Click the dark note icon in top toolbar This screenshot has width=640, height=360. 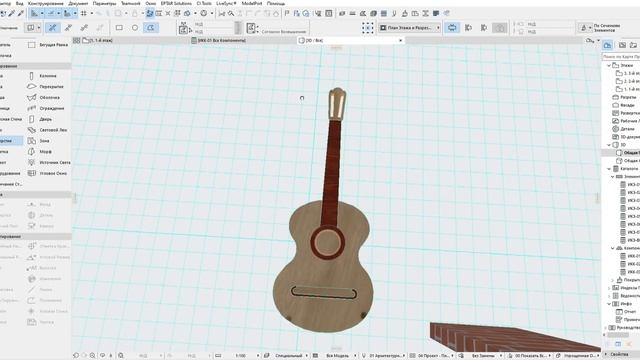436,13
